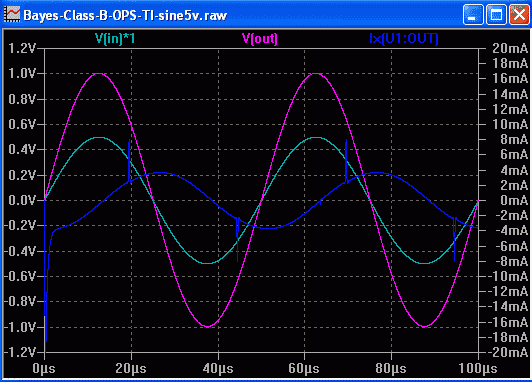Click the -12mA right axis label
The width and height of the screenshot is (532, 382).
coord(508,291)
